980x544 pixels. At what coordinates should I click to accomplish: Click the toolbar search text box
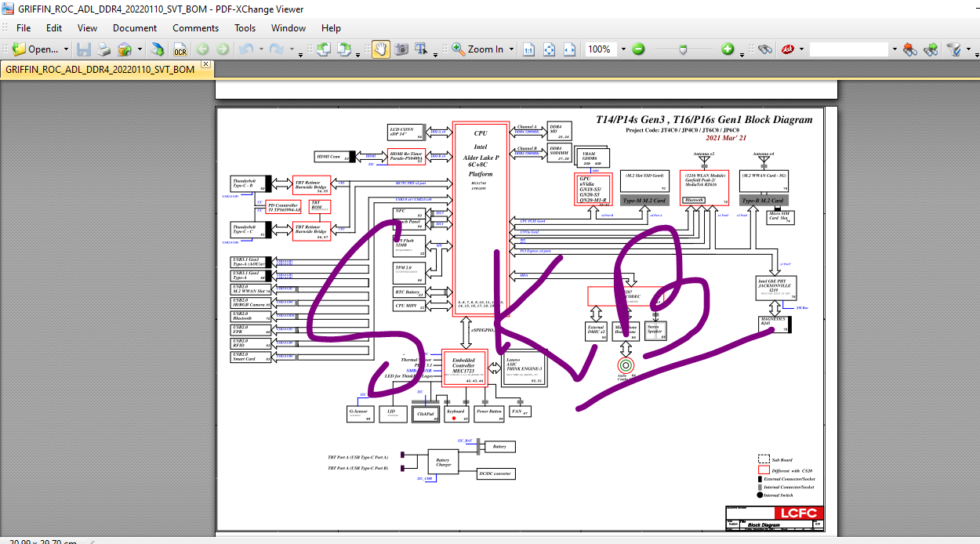pos(849,49)
